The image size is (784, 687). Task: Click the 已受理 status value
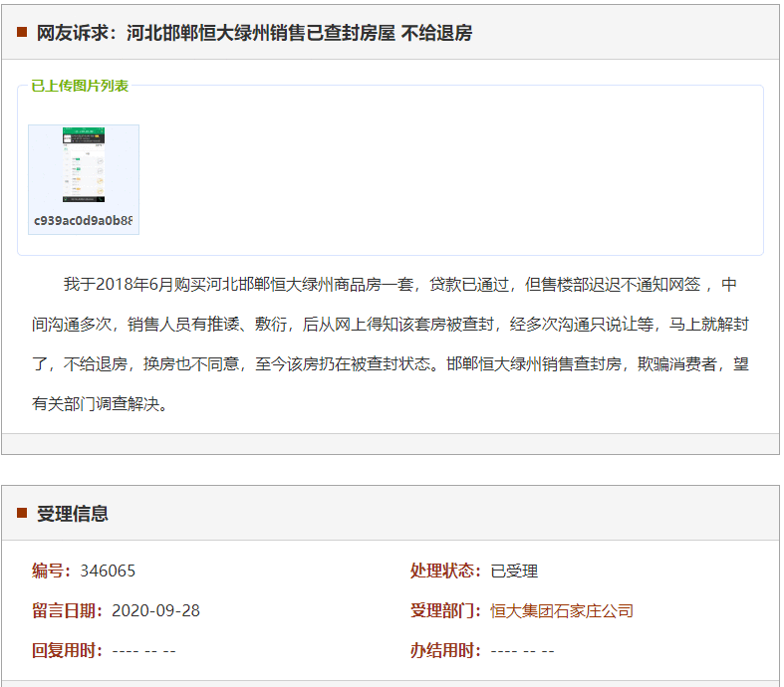tap(514, 571)
